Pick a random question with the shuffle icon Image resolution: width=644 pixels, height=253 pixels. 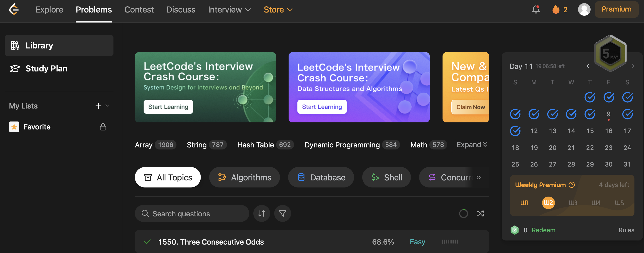481,213
